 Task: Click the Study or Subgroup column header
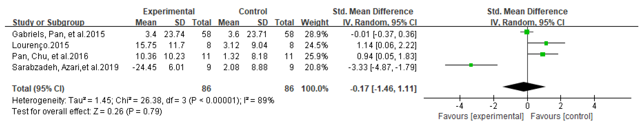(48, 22)
